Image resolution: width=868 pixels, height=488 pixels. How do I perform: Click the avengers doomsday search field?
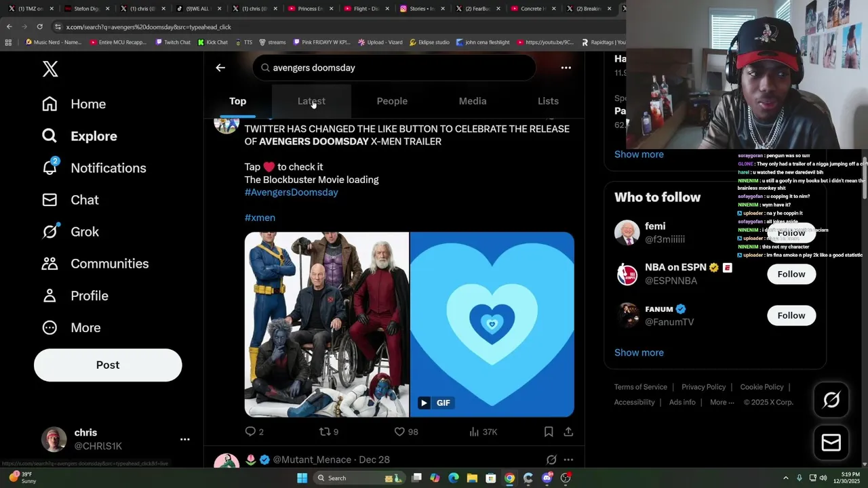pyautogui.click(x=394, y=68)
